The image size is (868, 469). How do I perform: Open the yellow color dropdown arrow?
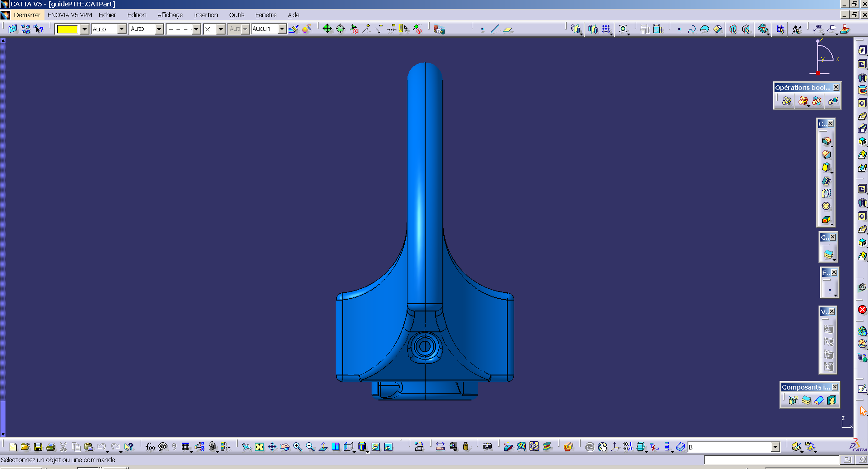[84, 29]
